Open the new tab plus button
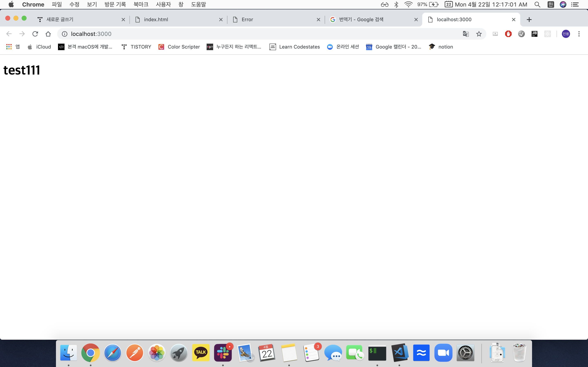The image size is (588, 367). 529,19
